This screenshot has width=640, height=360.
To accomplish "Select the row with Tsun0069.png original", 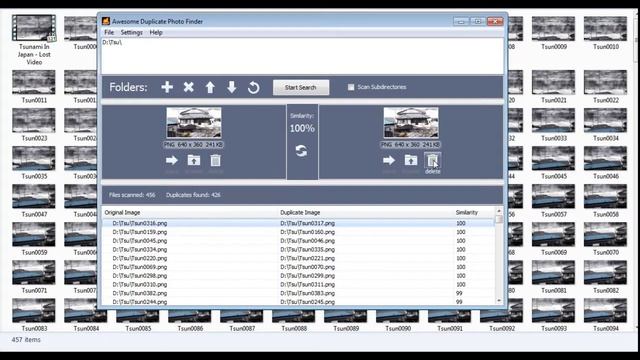I will (298, 267).
